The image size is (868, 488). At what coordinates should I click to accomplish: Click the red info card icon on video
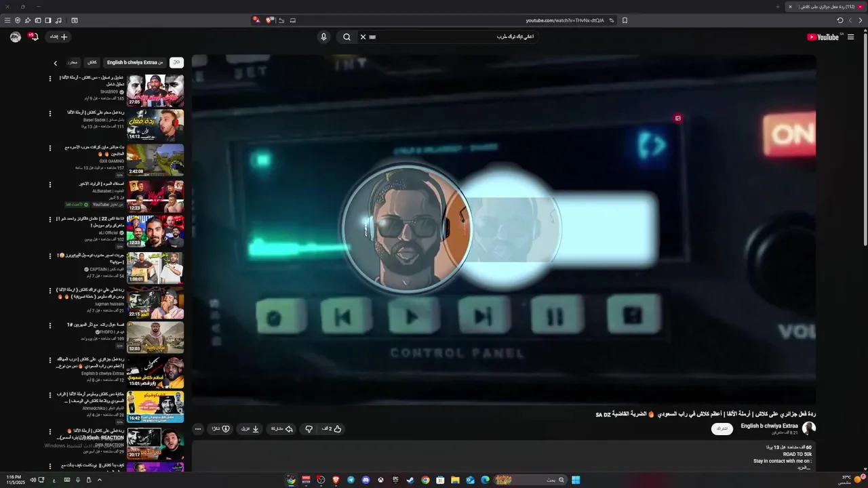point(677,118)
